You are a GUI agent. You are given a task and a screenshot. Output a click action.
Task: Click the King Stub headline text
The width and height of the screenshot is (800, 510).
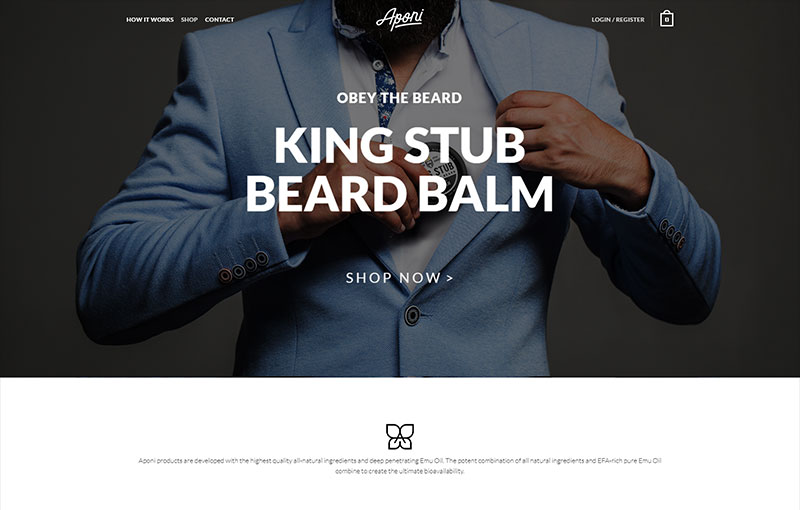pyautogui.click(x=399, y=145)
